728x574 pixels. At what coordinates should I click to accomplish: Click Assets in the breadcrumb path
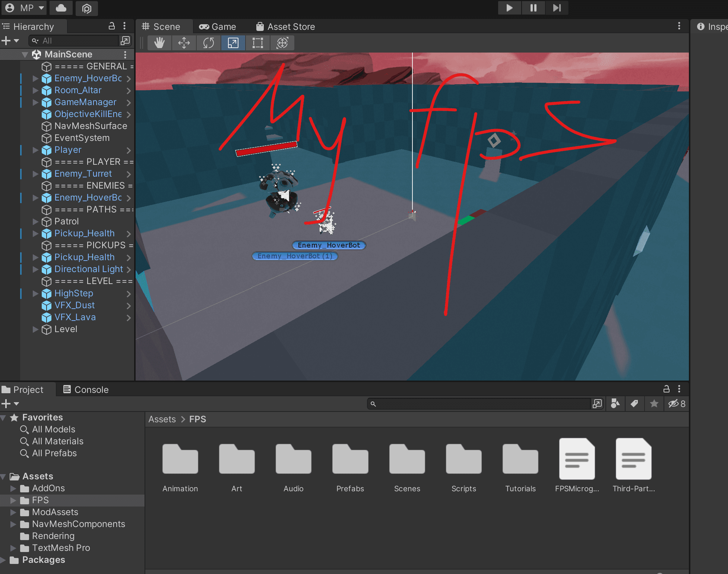click(162, 419)
